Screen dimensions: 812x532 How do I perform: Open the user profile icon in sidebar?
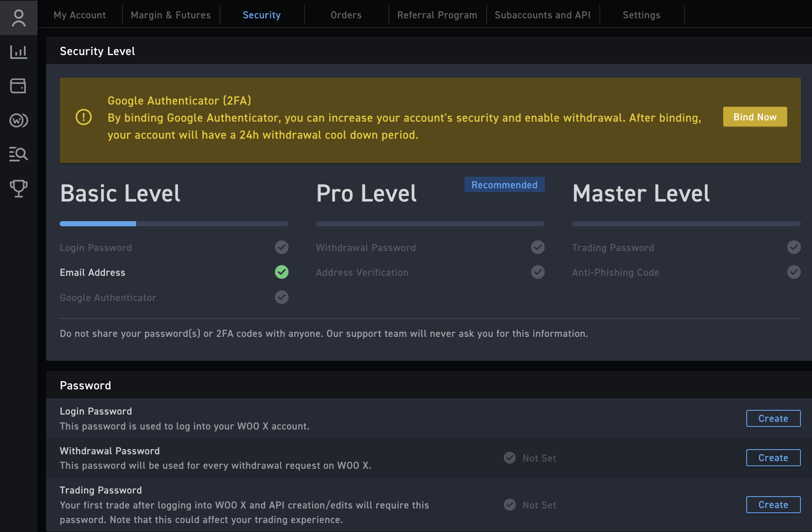pyautogui.click(x=18, y=18)
